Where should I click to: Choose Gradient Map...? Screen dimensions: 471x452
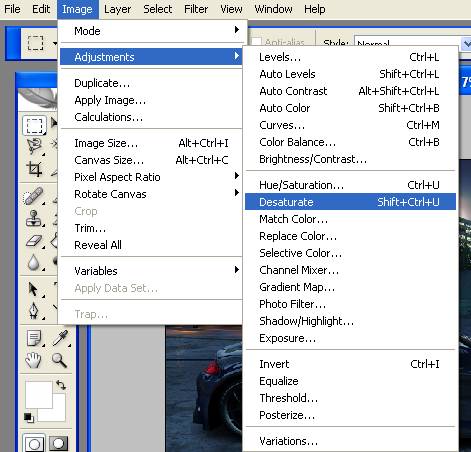pos(350,287)
